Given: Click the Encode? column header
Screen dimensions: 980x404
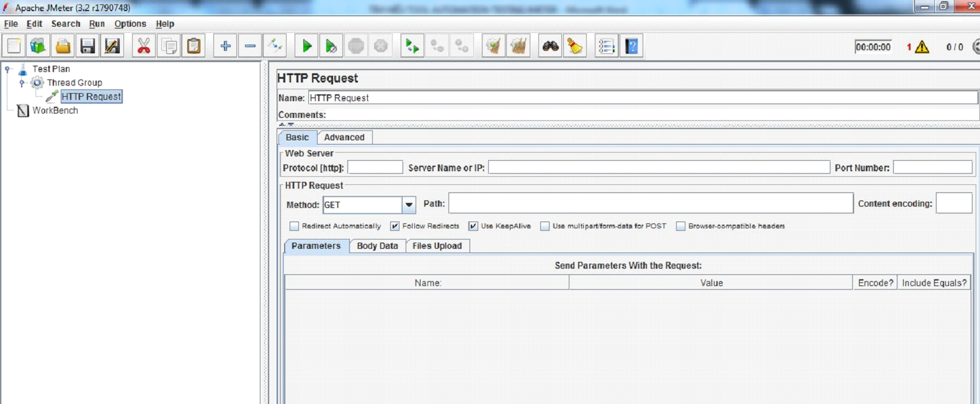Looking at the screenshot, I should pos(875,283).
